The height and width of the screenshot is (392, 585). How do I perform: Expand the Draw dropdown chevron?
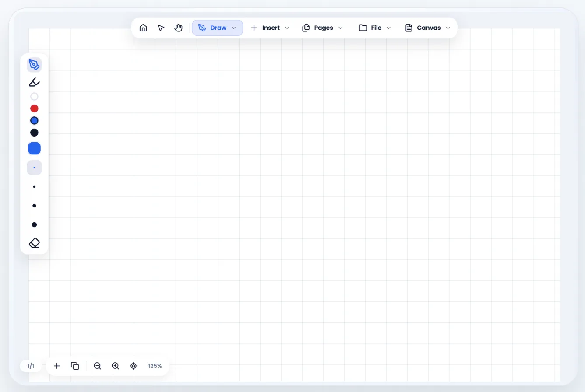234,28
